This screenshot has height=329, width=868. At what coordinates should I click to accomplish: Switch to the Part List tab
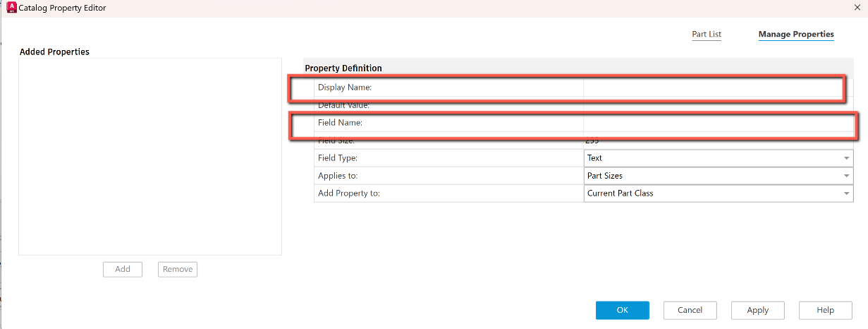pyautogui.click(x=707, y=34)
